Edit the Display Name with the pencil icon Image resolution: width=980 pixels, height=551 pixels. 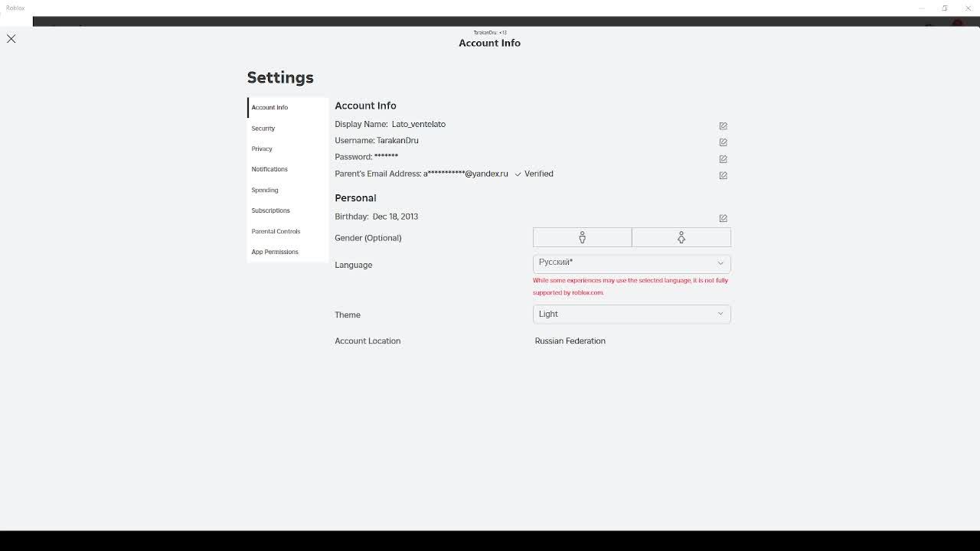coord(723,126)
